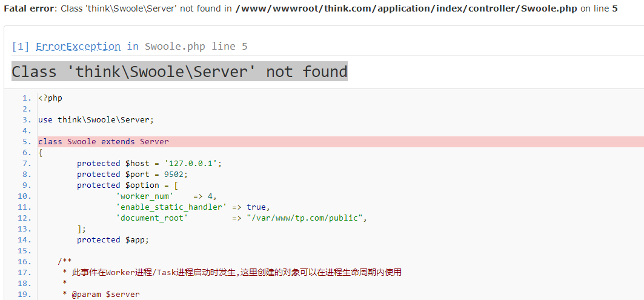This screenshot has height=300, width=644.
Task: Click the 'true' value on line 11
Action: (256, 207)
